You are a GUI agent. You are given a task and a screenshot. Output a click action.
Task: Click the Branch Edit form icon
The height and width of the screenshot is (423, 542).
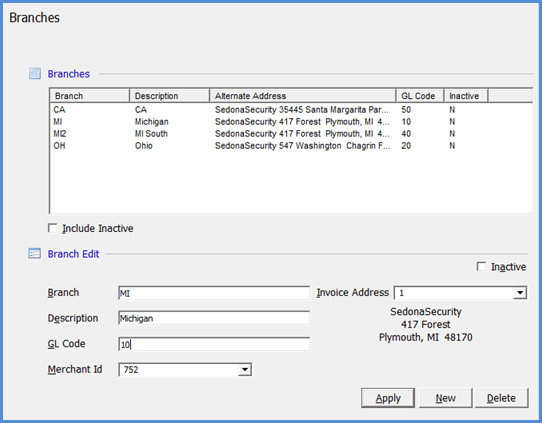click(35, 254)
